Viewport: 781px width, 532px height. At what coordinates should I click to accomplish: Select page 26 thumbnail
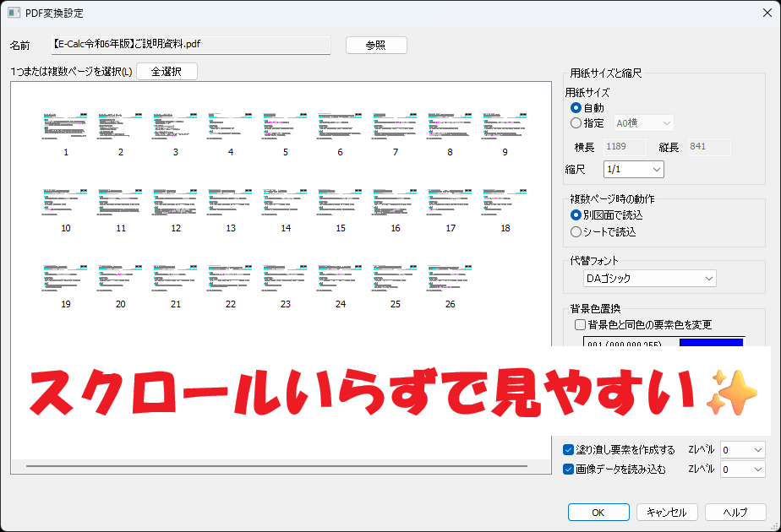point(450,279)
